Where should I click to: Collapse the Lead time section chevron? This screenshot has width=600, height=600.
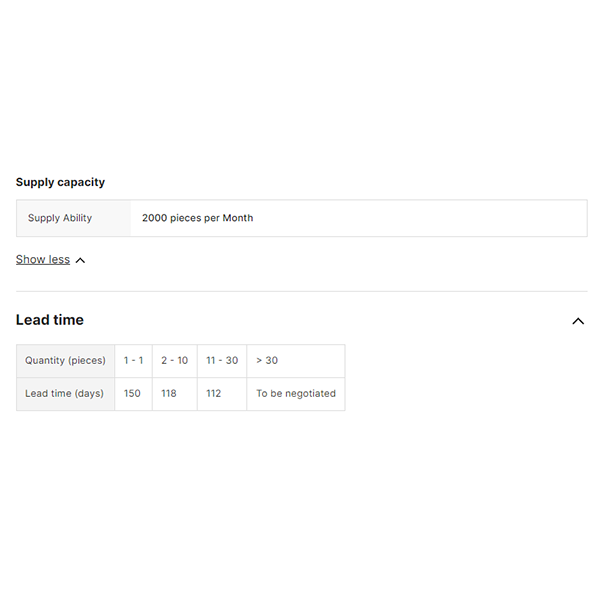point(577,321)
